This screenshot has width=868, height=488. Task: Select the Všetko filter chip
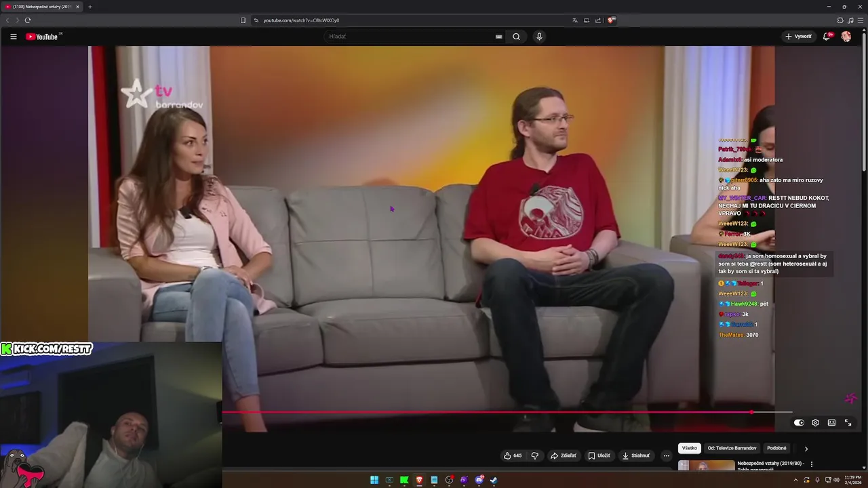pos(689,448)
